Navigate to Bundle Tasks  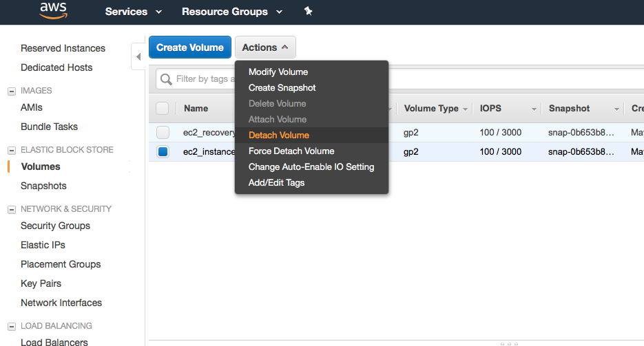coord(49,127)
